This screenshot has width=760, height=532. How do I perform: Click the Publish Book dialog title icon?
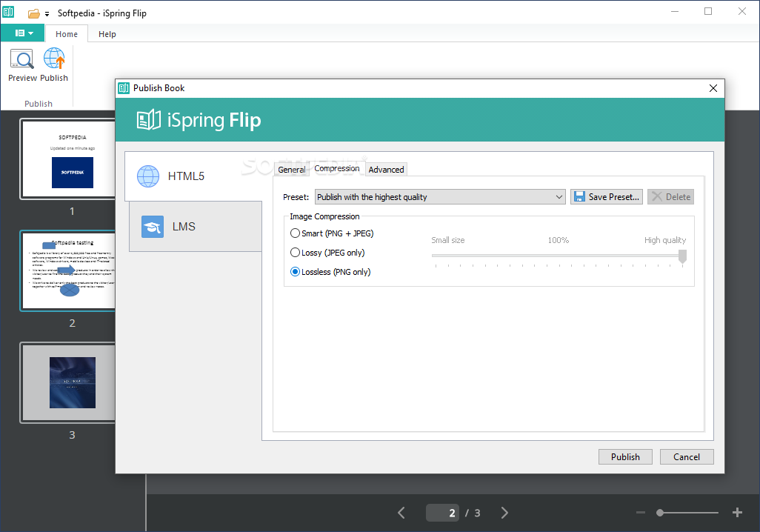pos(124,87)
